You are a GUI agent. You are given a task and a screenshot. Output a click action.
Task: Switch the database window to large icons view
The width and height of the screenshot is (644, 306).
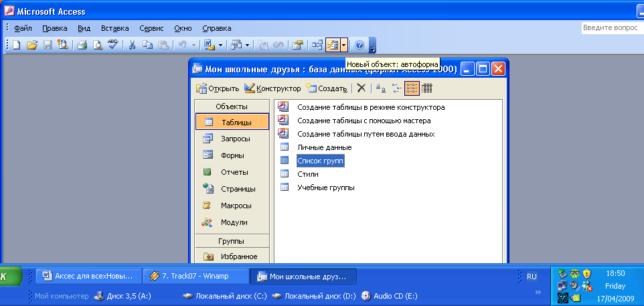coord(381,88)
